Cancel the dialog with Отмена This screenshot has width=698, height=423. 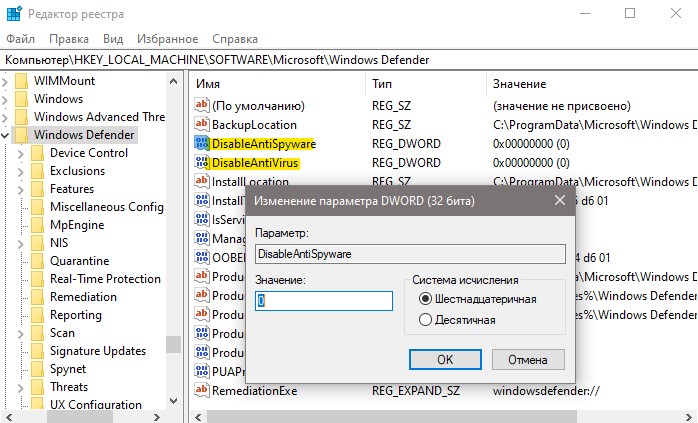(x=528, y=359)
